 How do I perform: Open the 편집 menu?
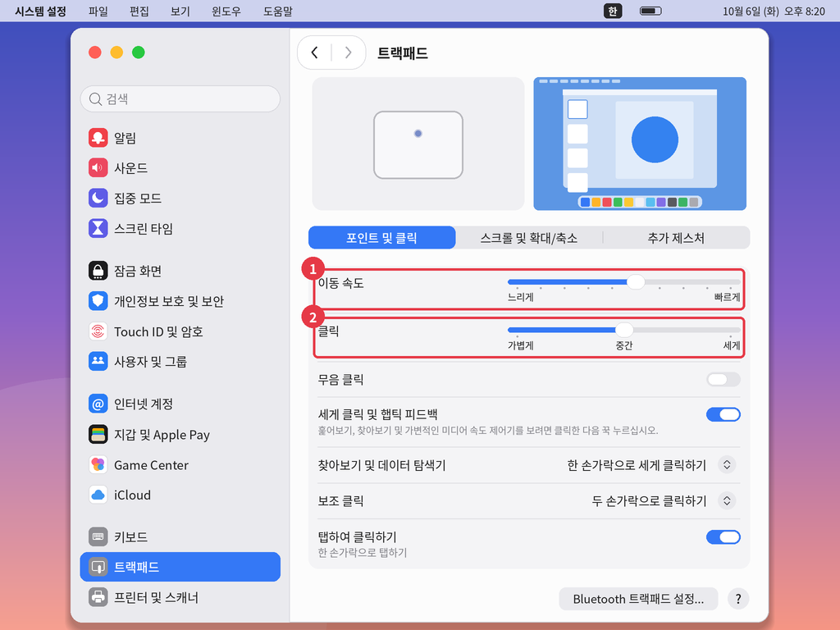[x=139, y=11]
